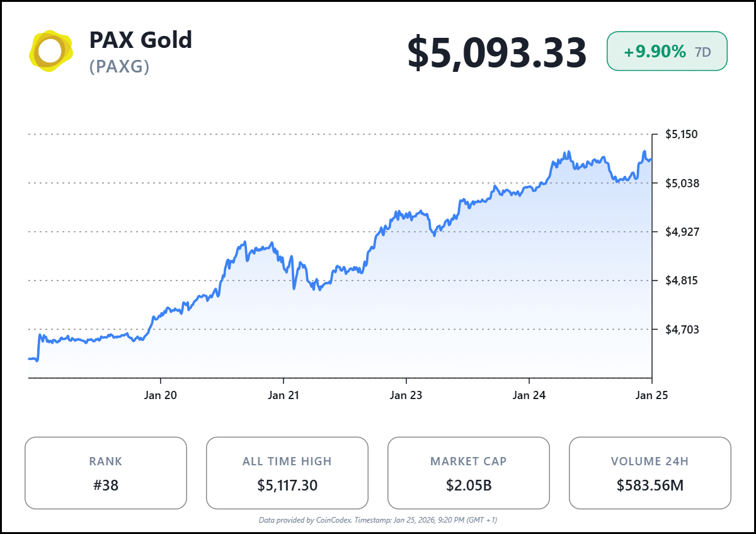Click the $5,093.33 current price
Viewport: 756px width, 534px height.
click(x=496, y=53)
